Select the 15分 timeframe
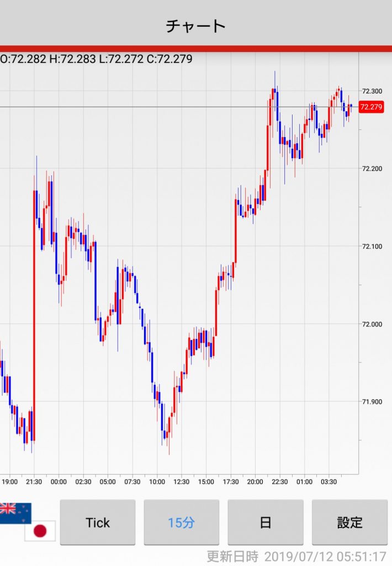 [x=181, y=522]
